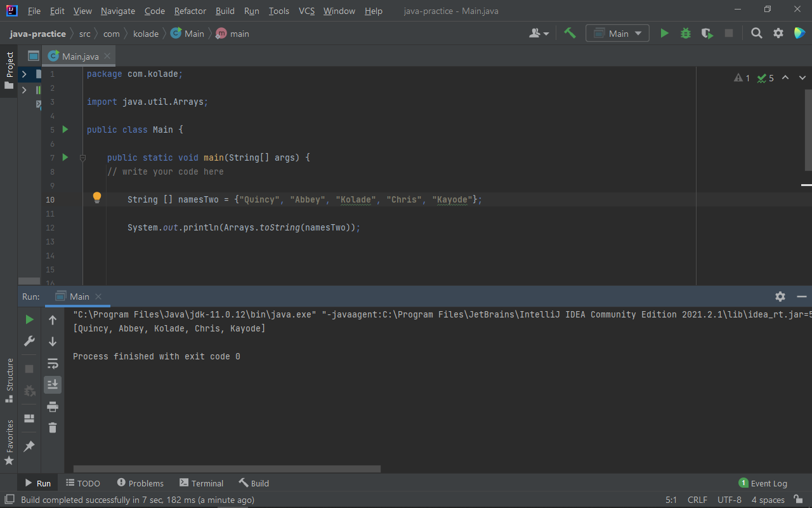Open Search Everywhere magnifier icon
812x508 pixels.
[756, 34]
